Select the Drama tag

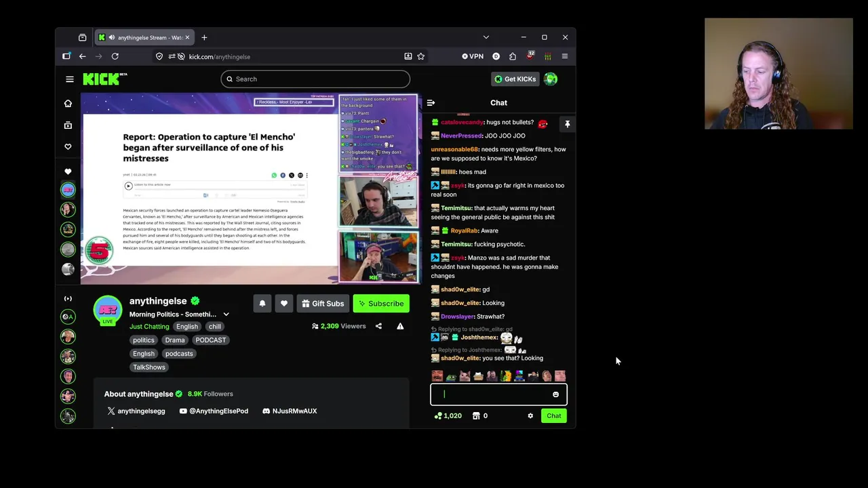click(175, 340)
